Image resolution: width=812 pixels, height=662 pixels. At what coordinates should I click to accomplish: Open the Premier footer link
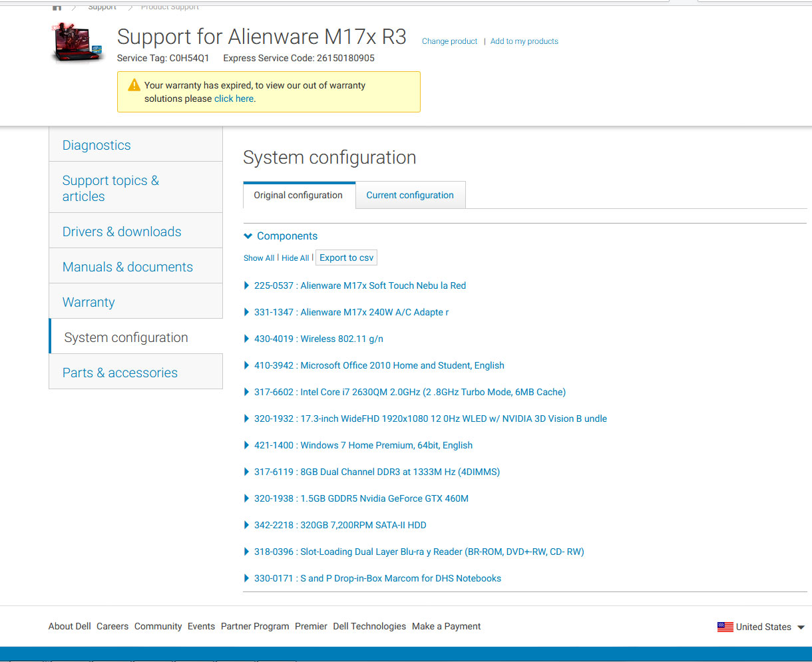311,626
